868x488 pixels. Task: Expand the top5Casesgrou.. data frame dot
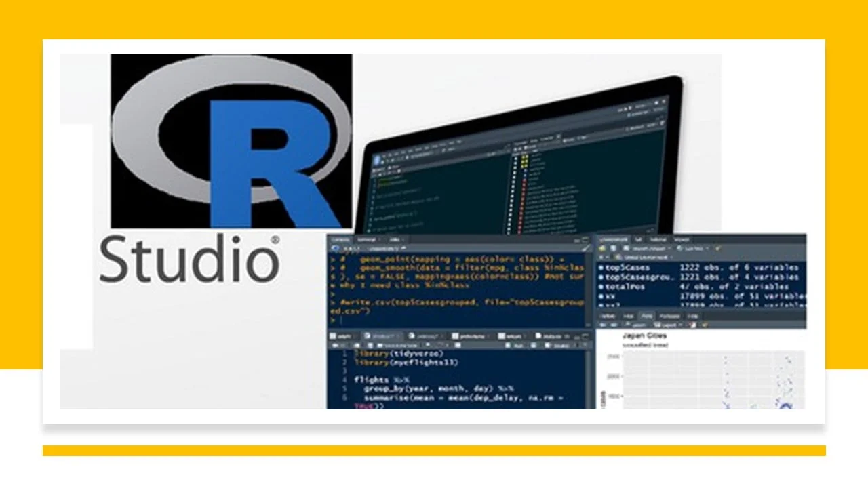[x=601, y=277]
